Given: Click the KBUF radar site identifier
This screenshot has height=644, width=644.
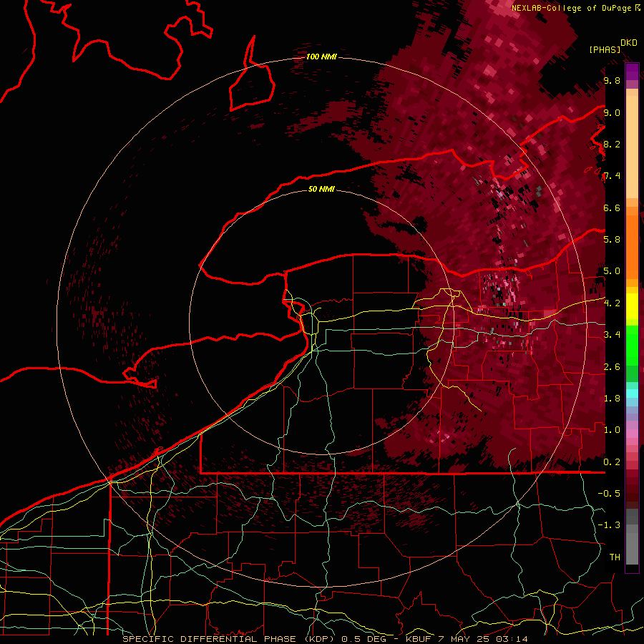Looking at the screenshot, I should (x=420, y=639).
